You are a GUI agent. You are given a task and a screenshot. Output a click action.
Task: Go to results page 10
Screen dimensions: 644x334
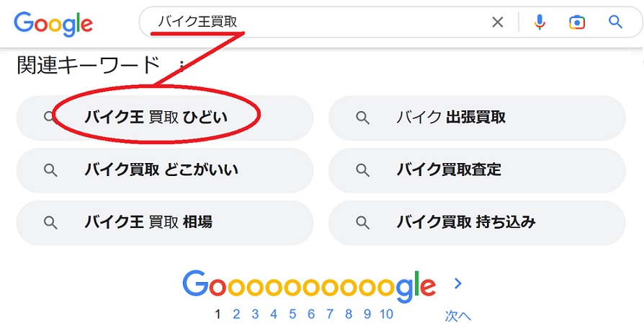click(386, 315)
